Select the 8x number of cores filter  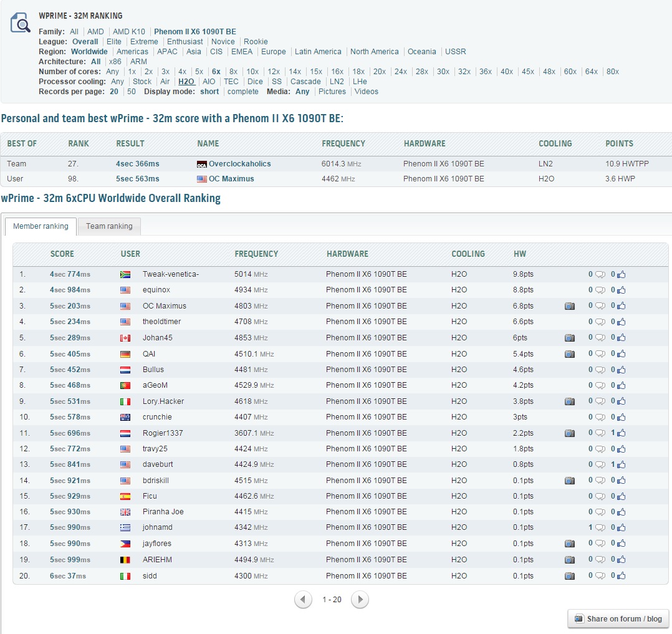point(233,72)
